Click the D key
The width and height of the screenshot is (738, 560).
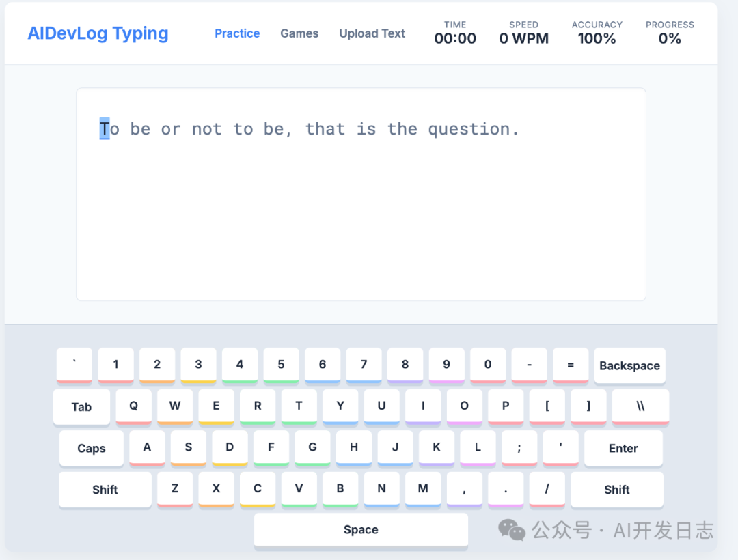point(230,448)
